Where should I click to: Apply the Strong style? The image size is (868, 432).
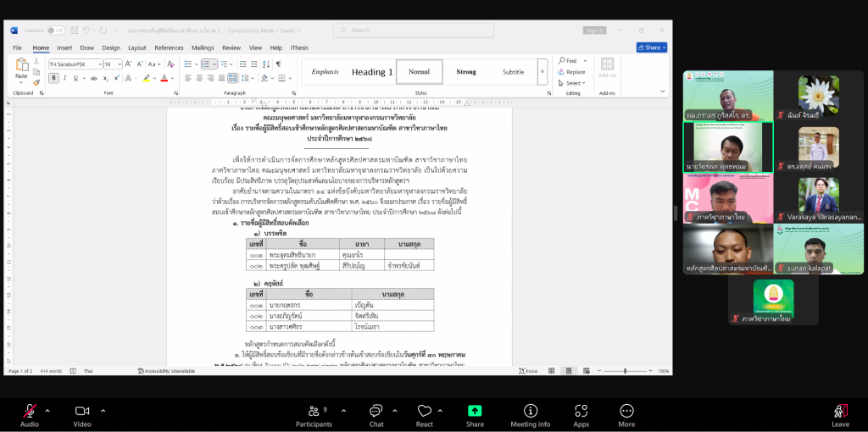(x=466, y=72)
